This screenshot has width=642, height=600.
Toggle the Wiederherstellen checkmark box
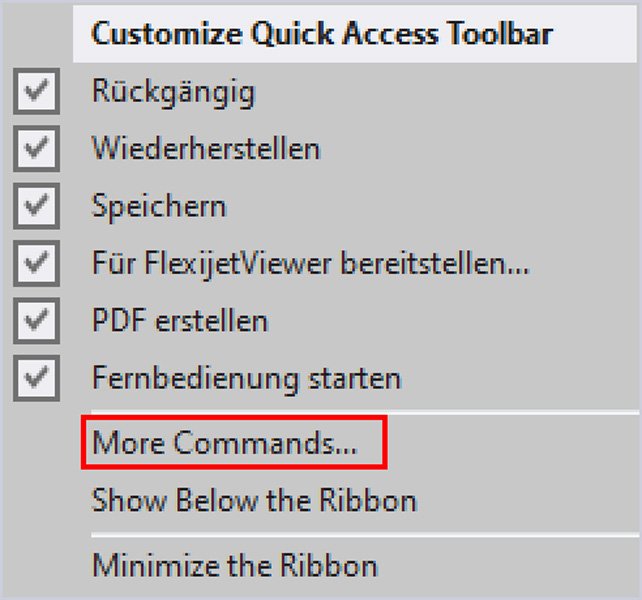coord(37,150)
